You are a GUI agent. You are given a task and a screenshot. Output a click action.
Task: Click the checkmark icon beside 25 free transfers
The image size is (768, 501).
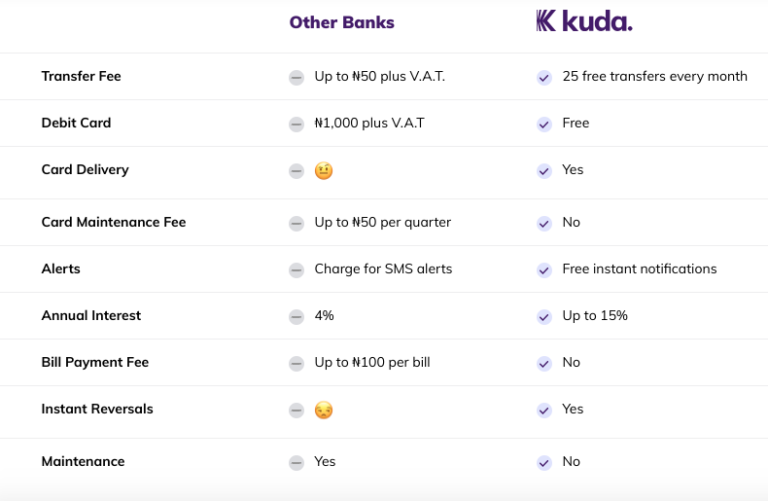click(544, 77)
